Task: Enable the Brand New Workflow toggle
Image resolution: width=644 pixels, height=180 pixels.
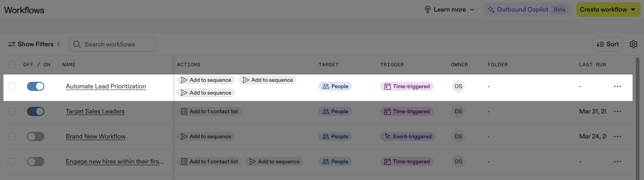Action: pyautogui.click(x=35, y=136)
